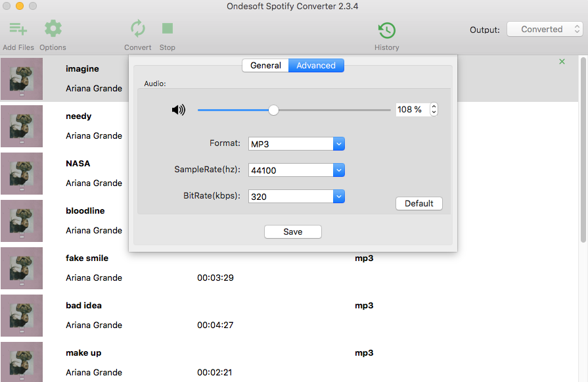Save the advanced audio settings
588x382 pixels.
(x=293, y=231)
